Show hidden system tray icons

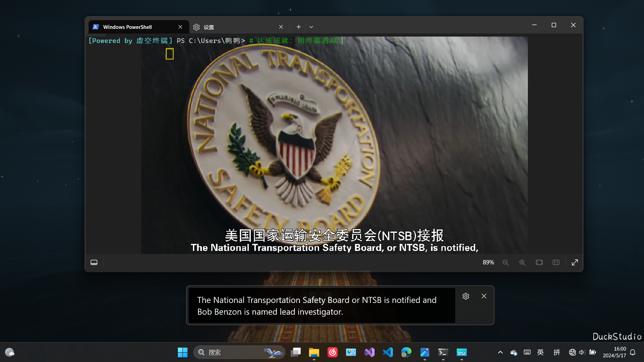500,352
